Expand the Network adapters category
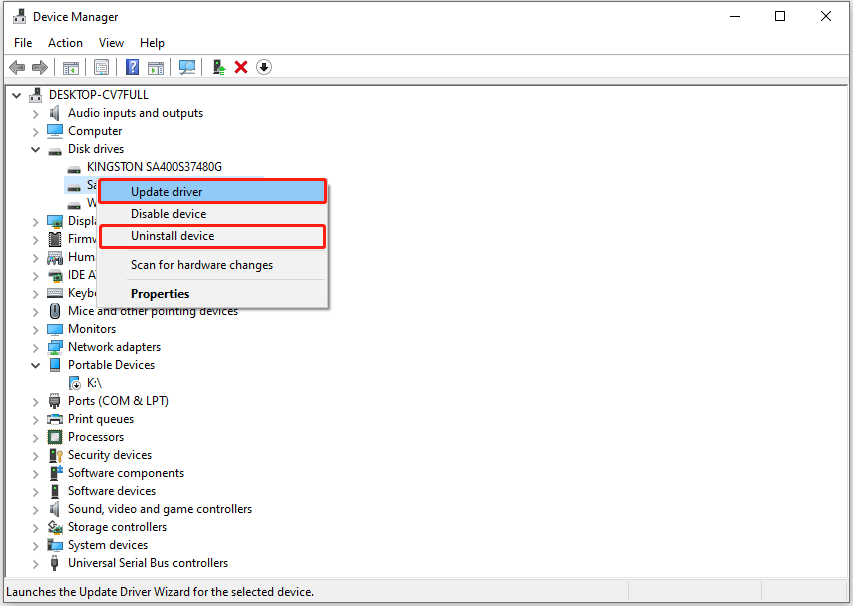The height and width of the screenshot is (606, 853). click(x=36, y=346)
